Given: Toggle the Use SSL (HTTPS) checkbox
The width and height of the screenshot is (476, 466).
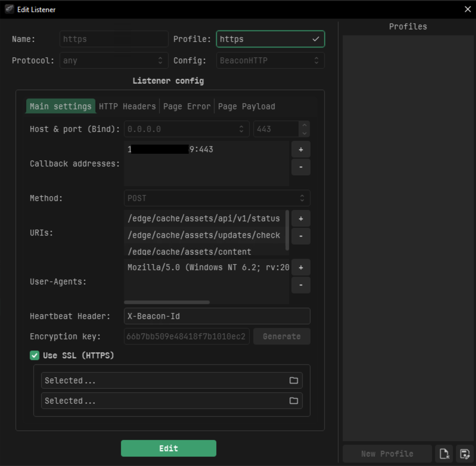Looking at the screenshot, I should pos(35,356).
